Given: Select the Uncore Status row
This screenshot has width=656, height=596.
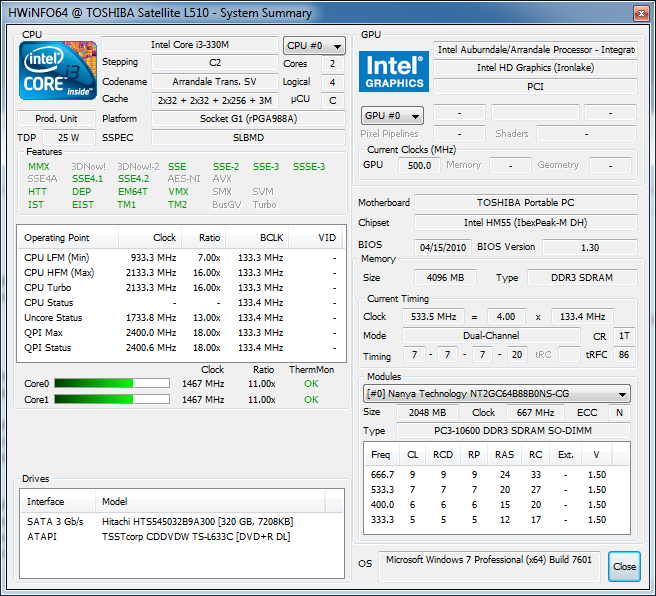Looking at the screenshot, I should coord(182,318).
